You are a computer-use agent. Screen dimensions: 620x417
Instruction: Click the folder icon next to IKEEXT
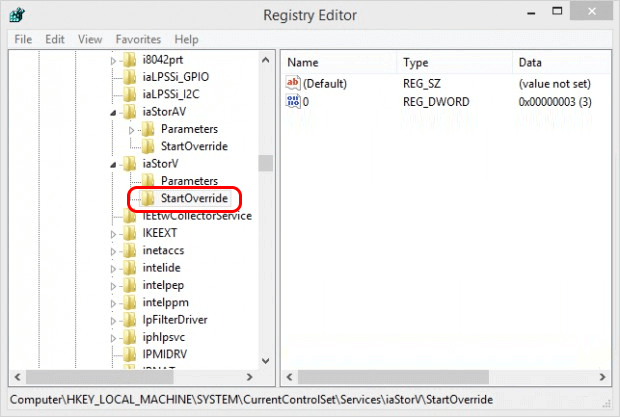coord(128,234)
